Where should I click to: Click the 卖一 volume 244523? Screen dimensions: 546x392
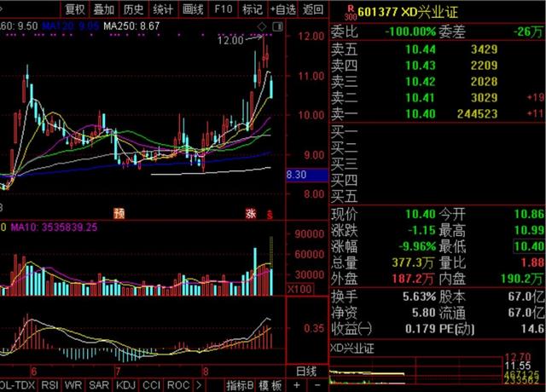click(477, 114)
